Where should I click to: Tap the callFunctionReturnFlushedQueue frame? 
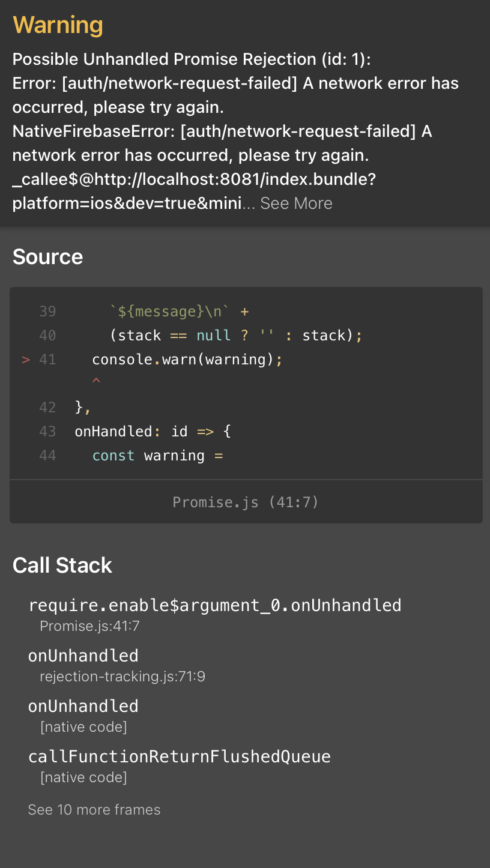click(x=179, y=766)
